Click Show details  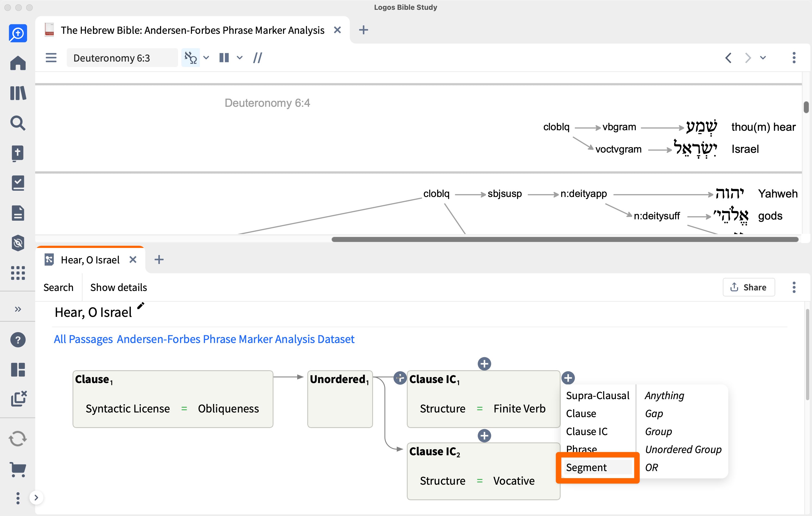(118, 287)
